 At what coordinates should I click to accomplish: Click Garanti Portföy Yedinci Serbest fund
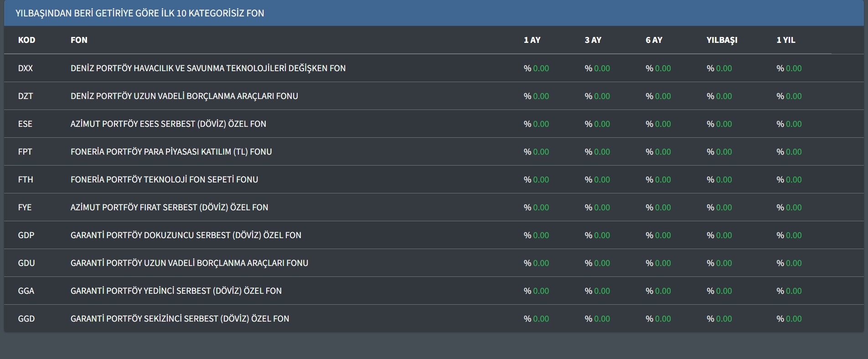pyautogui.click(x=176, y=291)
